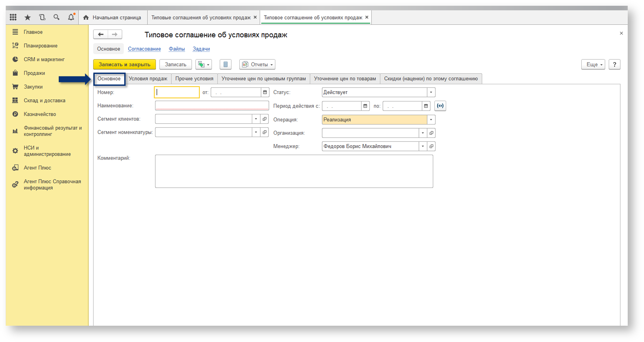
Task: Open Уточнение цен по товарам tab
Action: point(345,79)
